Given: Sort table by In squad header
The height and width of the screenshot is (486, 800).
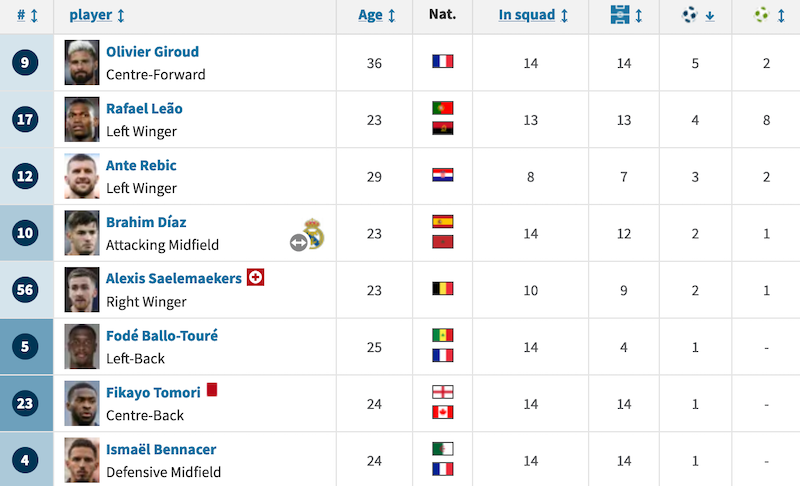Looking at the screenshot, I should coord(533,15).
